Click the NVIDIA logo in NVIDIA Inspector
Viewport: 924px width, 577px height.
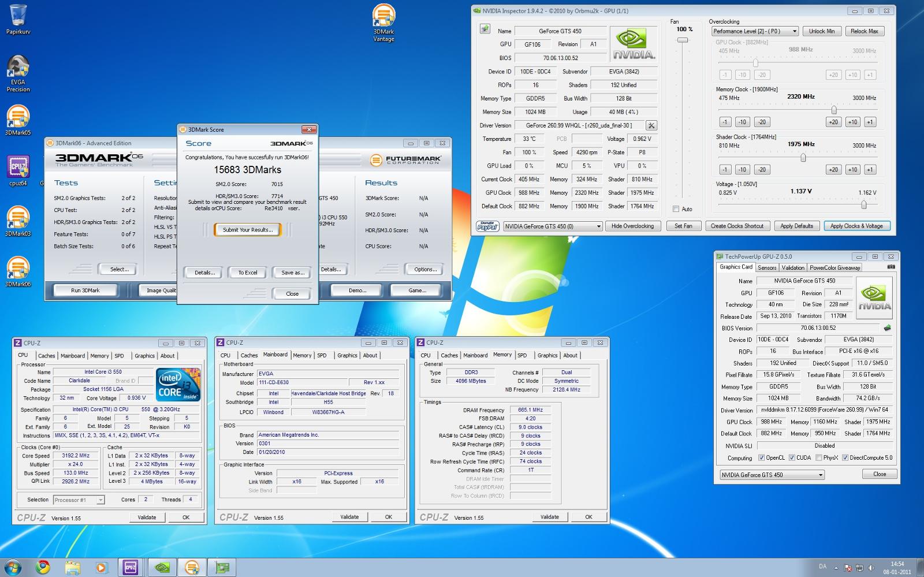pyautogui.click(x=634, y=44)
